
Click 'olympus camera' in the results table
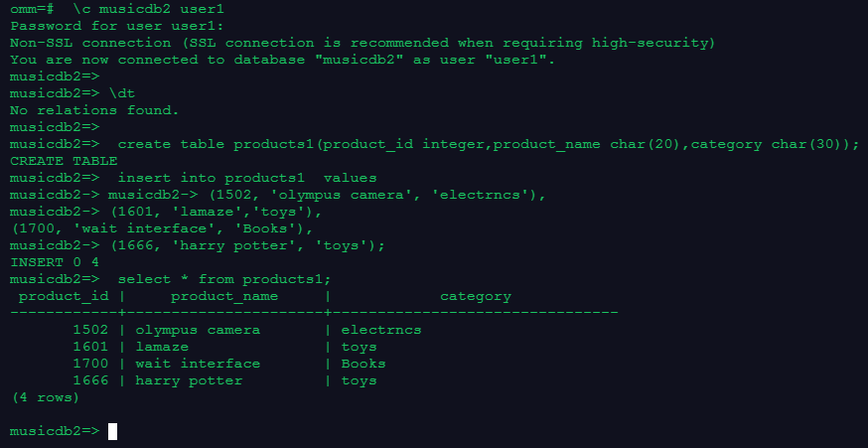tap(198, 330)
